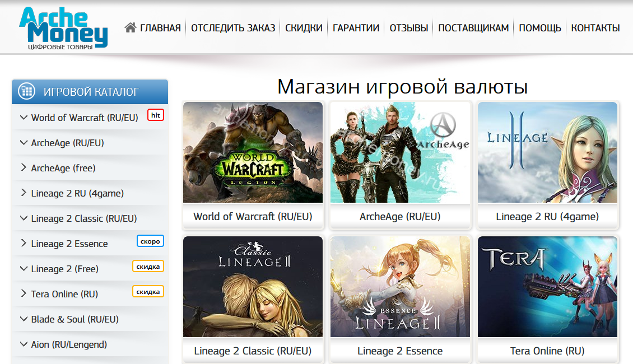This screenshot has width=633, height=364.
Task: Select Aion (RU/Lengend) in catalog
Action: (x=69, y=344)
